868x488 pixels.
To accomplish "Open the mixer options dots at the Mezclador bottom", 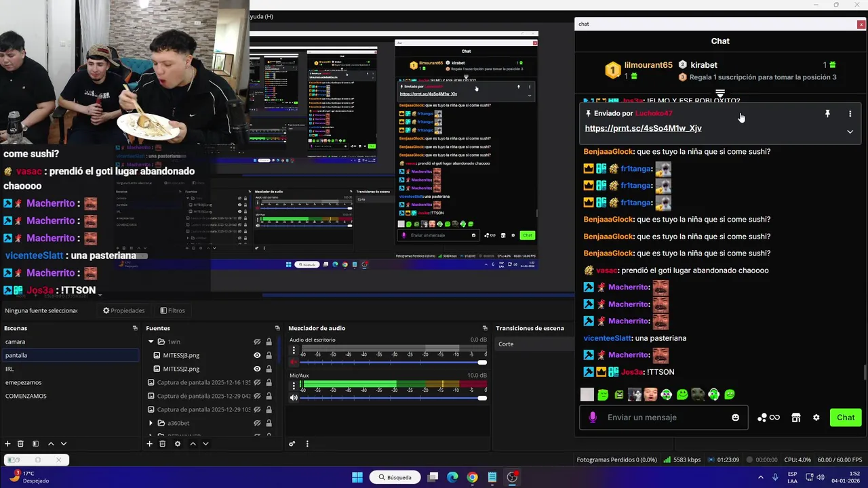I will click(x=307, y=444).
